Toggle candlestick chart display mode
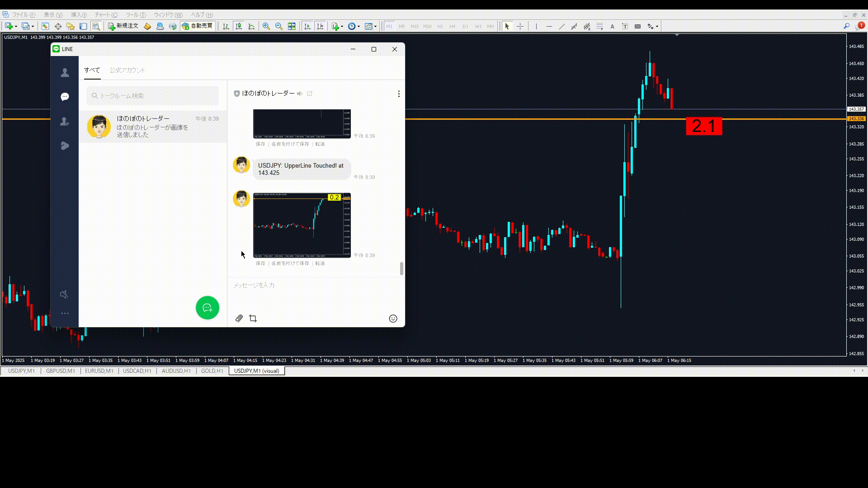 click(x=238, y=26)
